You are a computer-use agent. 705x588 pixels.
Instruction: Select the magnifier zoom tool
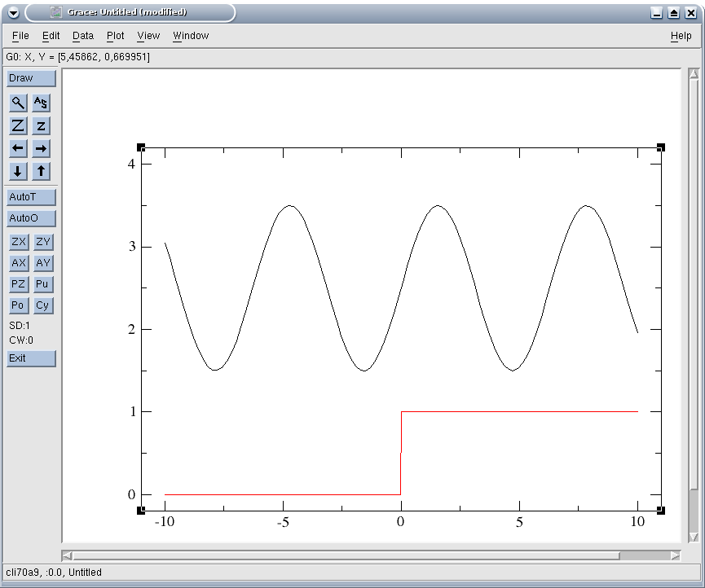pyautogui.click(x=18, y=103)
